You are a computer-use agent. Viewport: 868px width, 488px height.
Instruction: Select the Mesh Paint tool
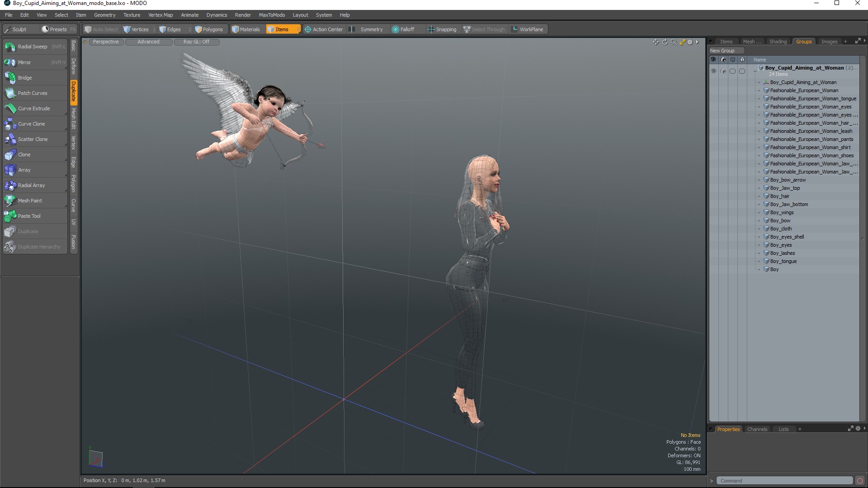tap(35, 201)
